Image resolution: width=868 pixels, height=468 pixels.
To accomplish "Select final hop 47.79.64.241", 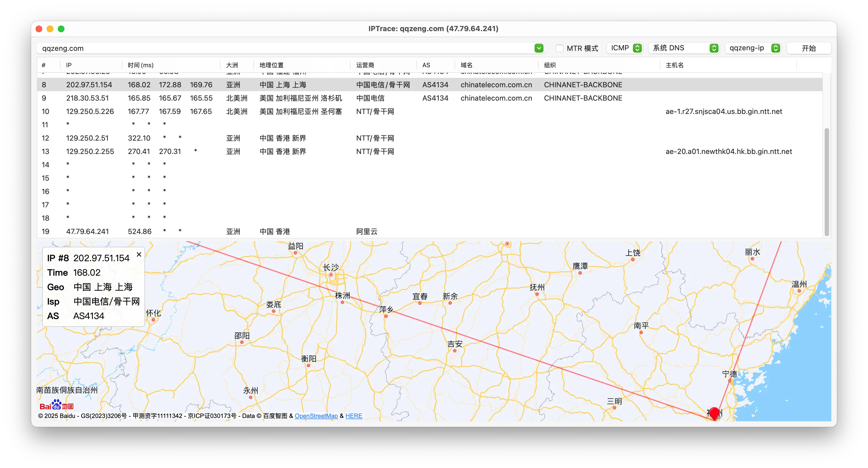I will point(87,231).
